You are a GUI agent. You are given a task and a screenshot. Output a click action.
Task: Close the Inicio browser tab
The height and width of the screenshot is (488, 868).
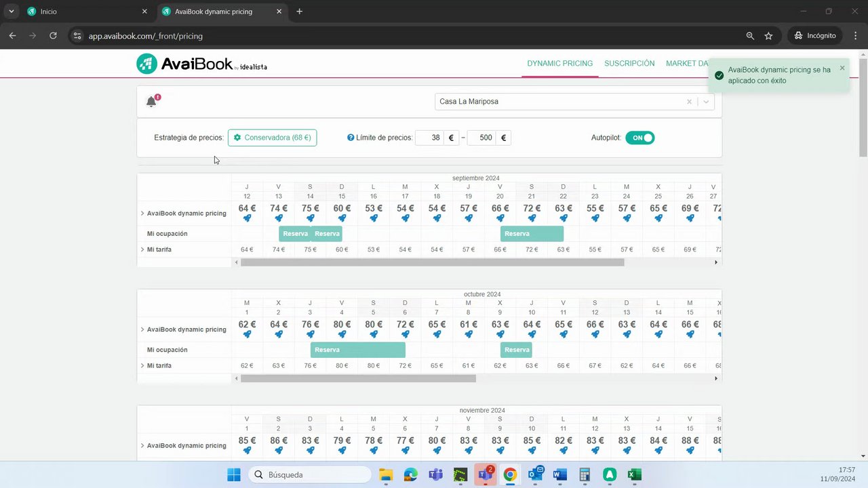(144, 12)
